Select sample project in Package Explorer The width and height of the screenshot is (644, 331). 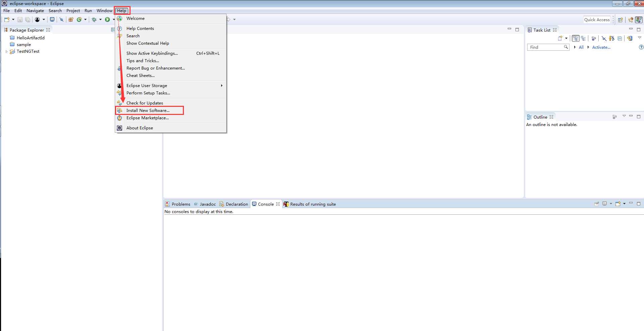[x=23, y=44]
